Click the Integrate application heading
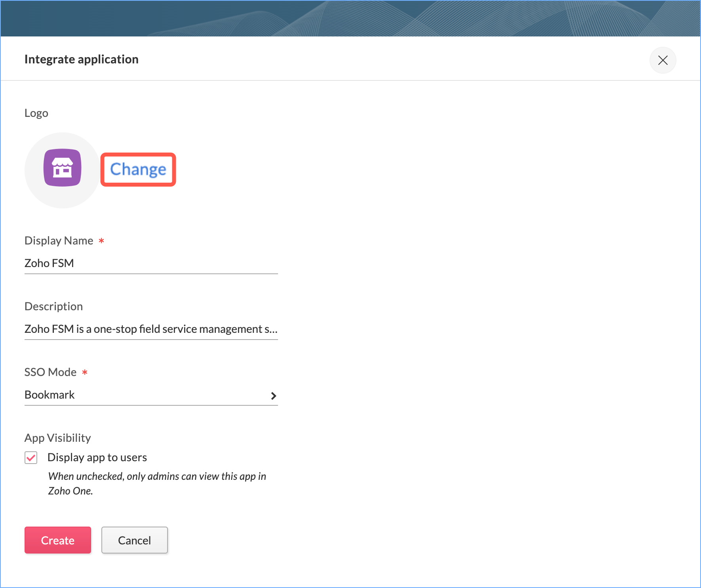This screenshot has height=588, width=701. pyautogui.click(x=82, y=59)
